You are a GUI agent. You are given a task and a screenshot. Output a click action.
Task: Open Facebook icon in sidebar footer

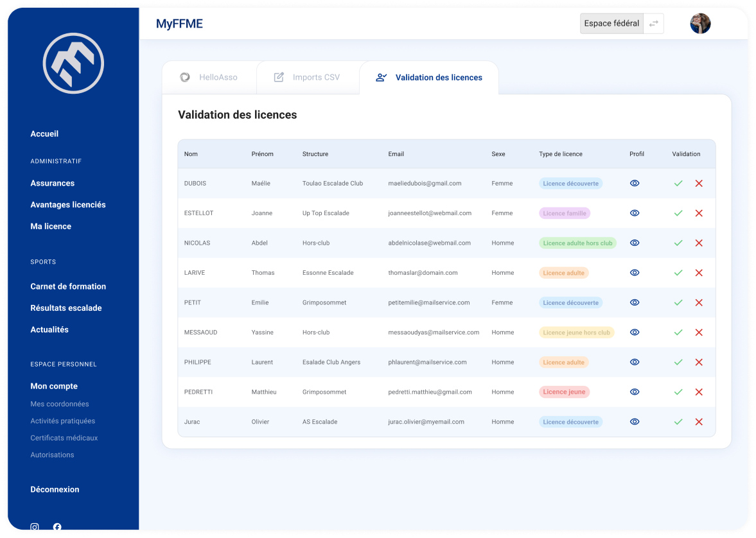[57, 527]
